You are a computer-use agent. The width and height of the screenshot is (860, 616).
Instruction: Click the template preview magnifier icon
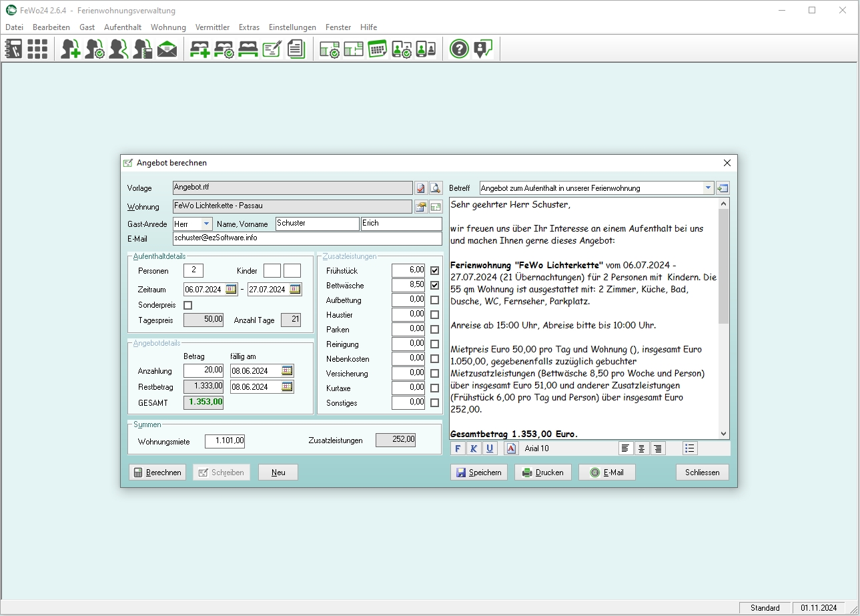coord(436,188)
